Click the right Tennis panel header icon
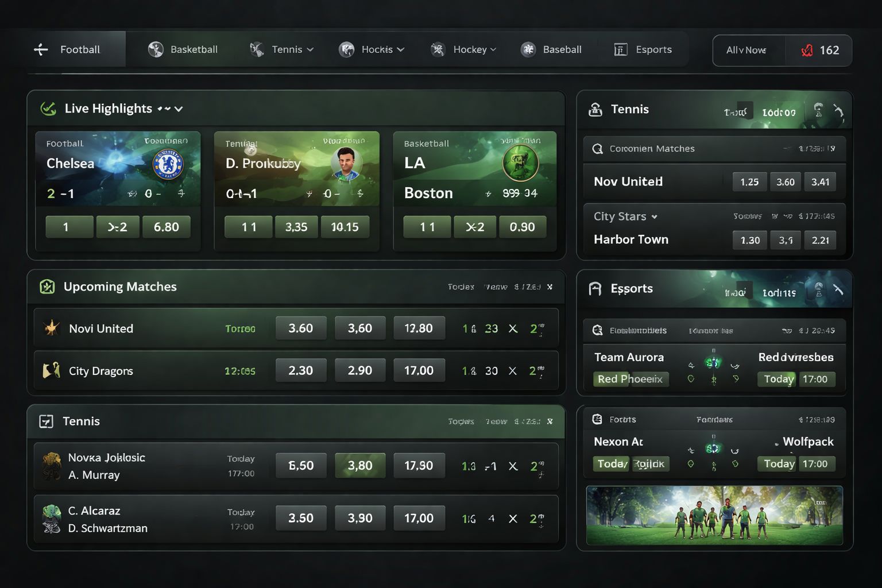The height and width of the screenshot is (588, 882). coord(595,109)
